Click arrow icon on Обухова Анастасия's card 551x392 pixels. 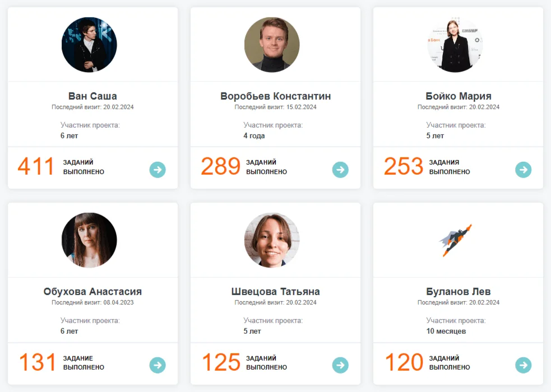click(x=158, y=365)
